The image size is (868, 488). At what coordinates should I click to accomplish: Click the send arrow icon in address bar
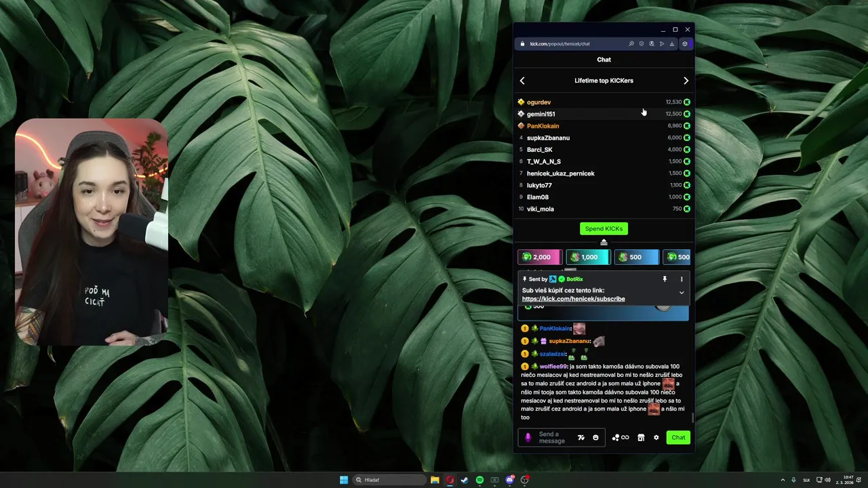click(662, 44)
